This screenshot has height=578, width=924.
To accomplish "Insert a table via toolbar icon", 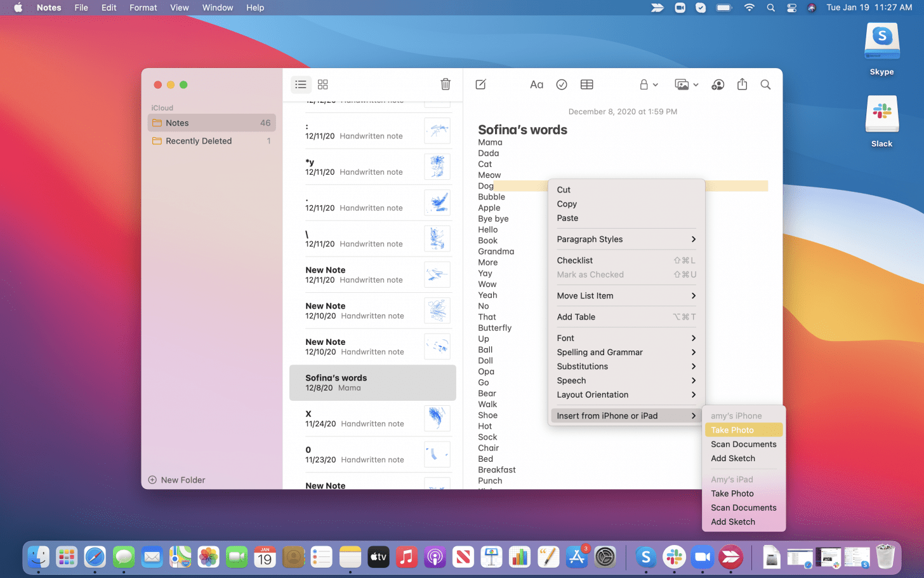I will pyautogui.click(x=587, y=84).
